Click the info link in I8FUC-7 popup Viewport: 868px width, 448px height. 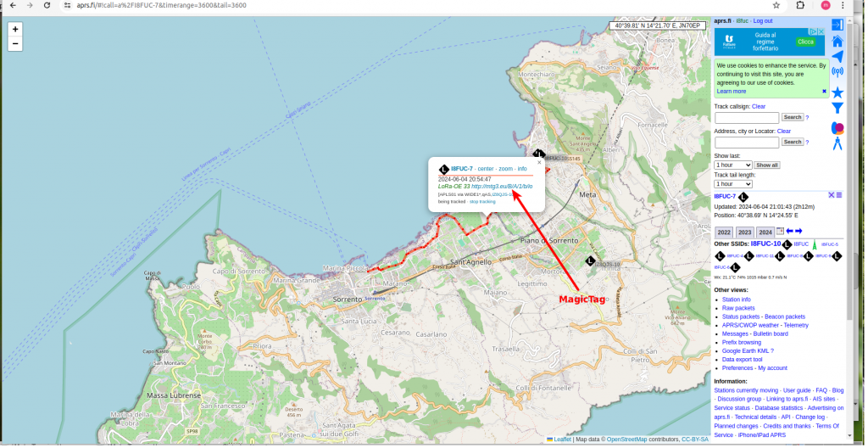pyautogui.click(x=522, y=169)
